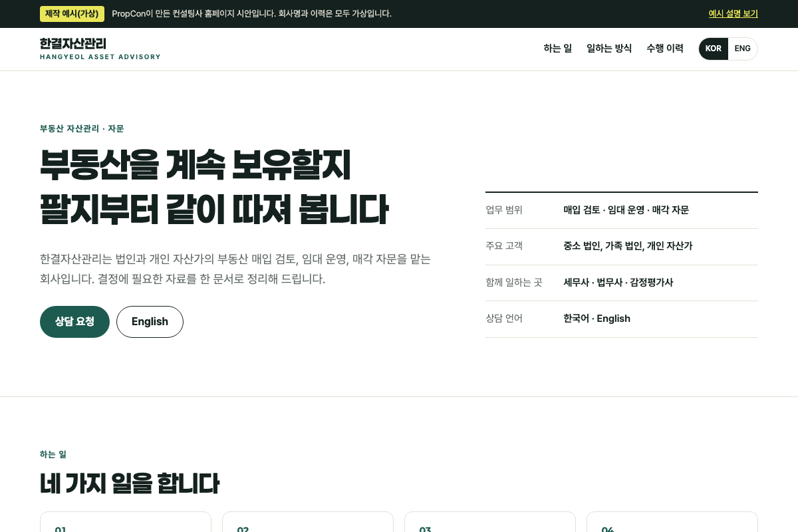This screenshot has height=532, width=798.
Task: Switch language to ENG
Action: pos(743,49)
